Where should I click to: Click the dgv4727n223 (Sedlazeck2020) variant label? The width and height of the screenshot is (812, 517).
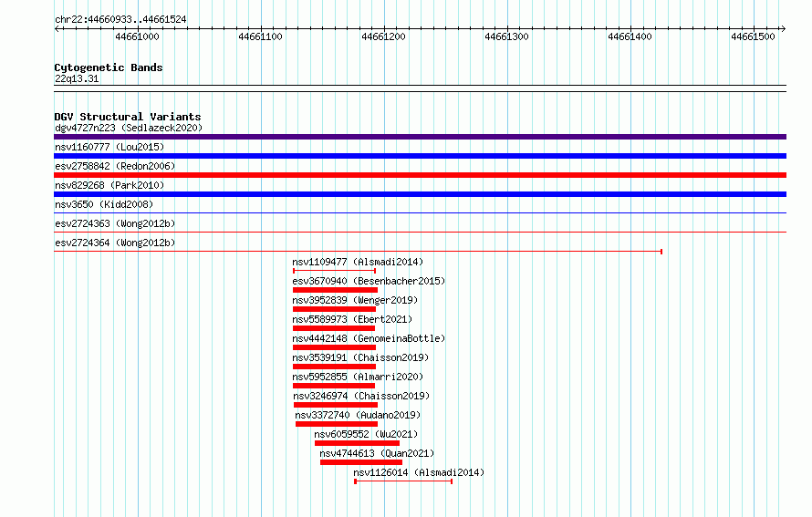(x=129, y=128)
